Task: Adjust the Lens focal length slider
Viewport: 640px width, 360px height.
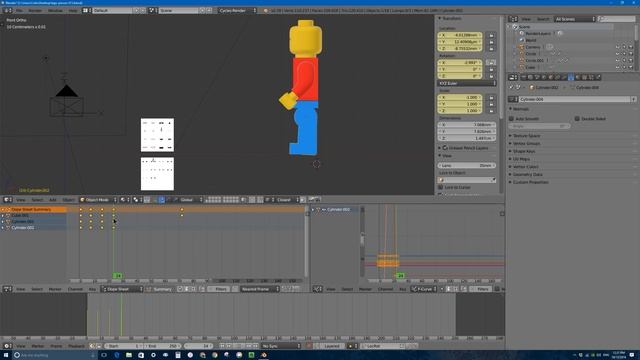Action: click(467, 165)
